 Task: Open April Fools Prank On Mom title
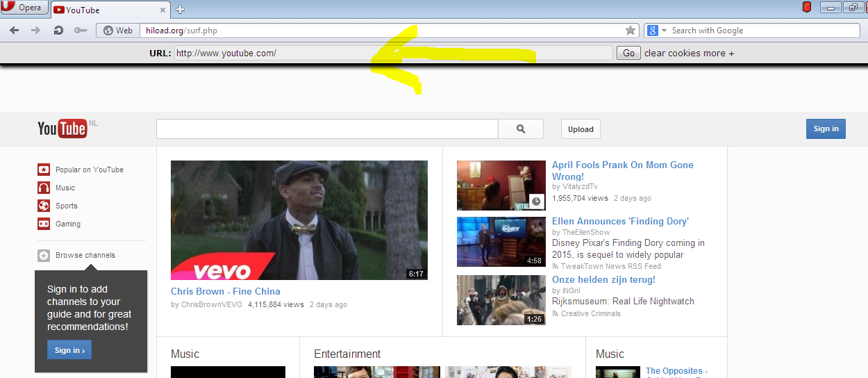coord(623,170)
